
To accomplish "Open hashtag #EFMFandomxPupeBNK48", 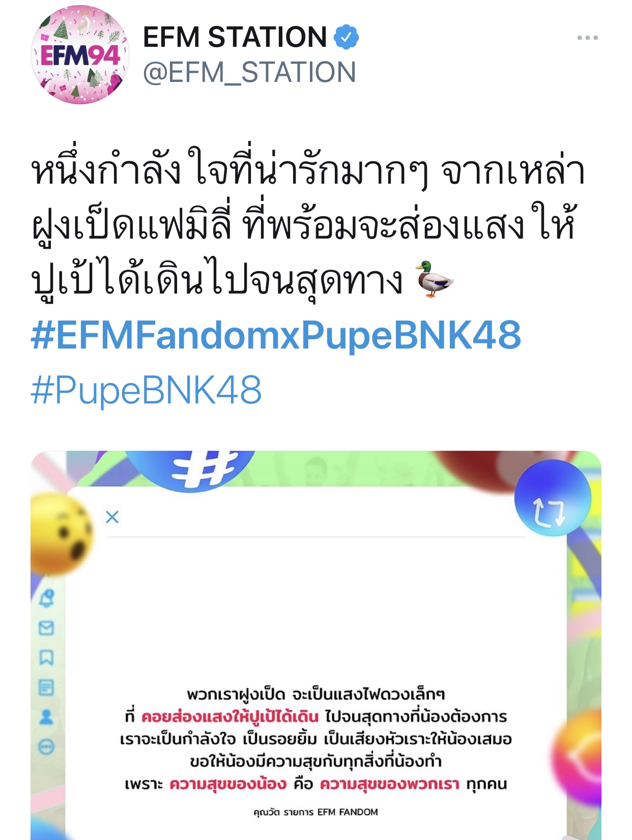I will point(276,335).
